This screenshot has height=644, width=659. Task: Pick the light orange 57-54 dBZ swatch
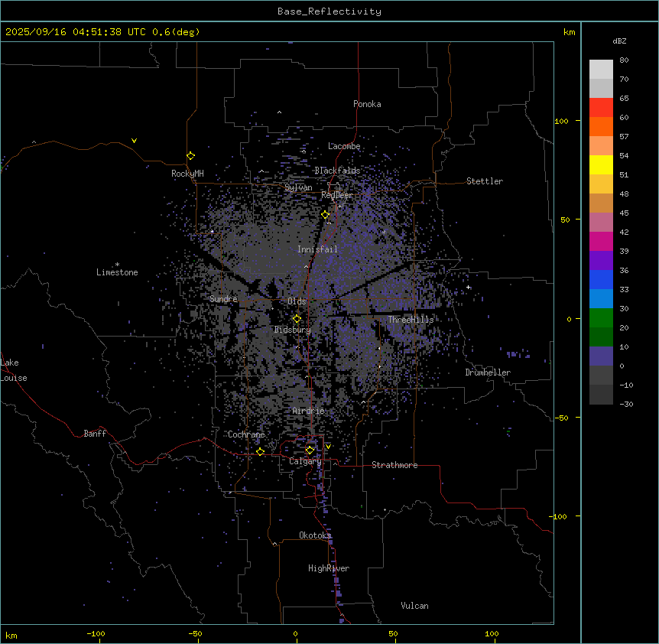click(601, 145)
